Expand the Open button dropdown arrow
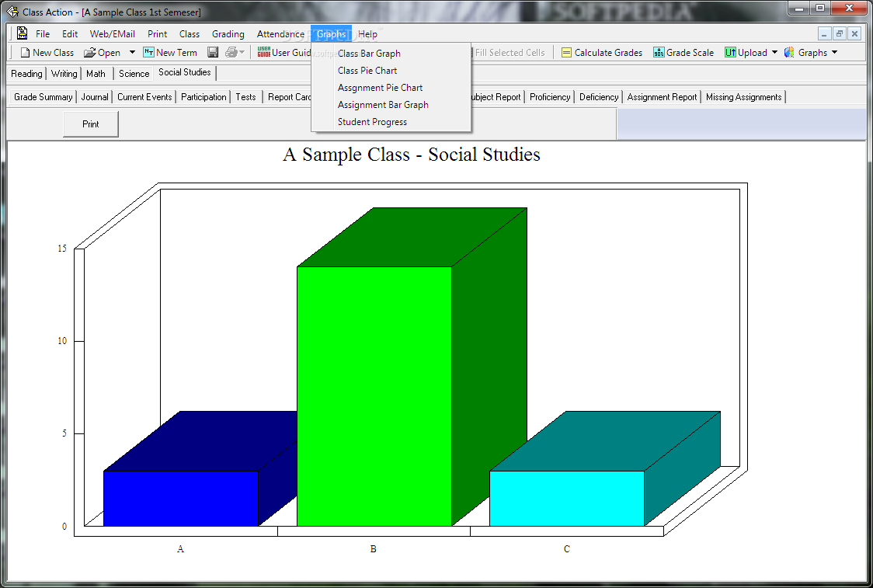The height and width of the screenshot is (588, 873). 132,52
